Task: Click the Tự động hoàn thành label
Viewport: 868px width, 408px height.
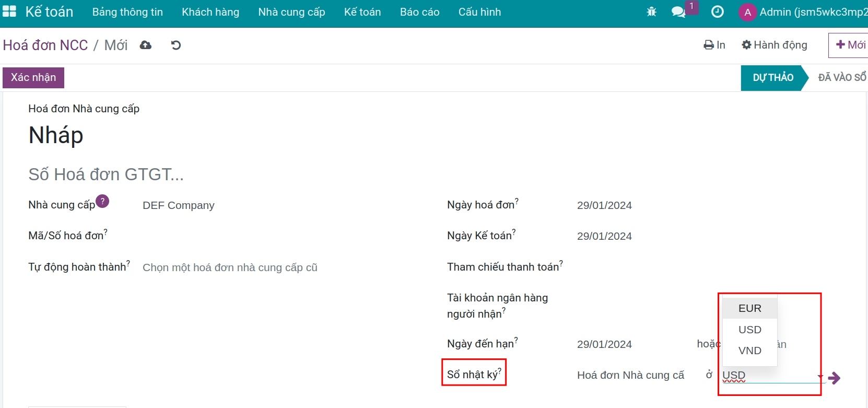Action: pyautogui.click(x=77, y=267)
